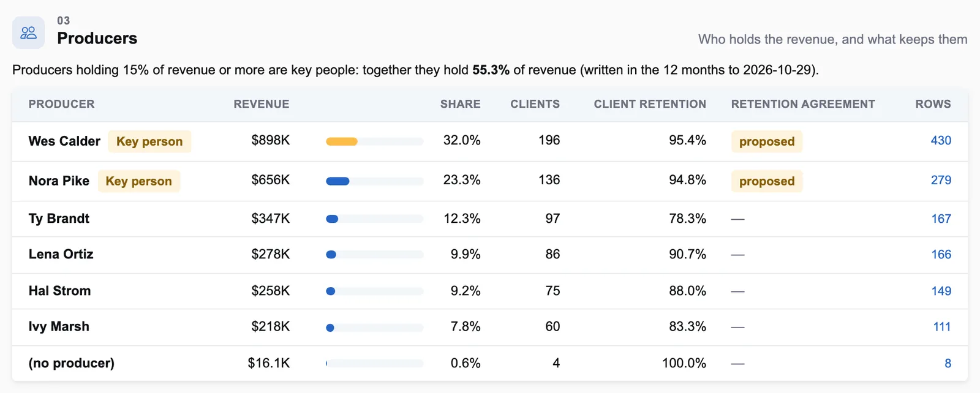Click the 196 clients count for Wes Calder
The width and height of the screenshot is (980, 393).
(549, 140)
